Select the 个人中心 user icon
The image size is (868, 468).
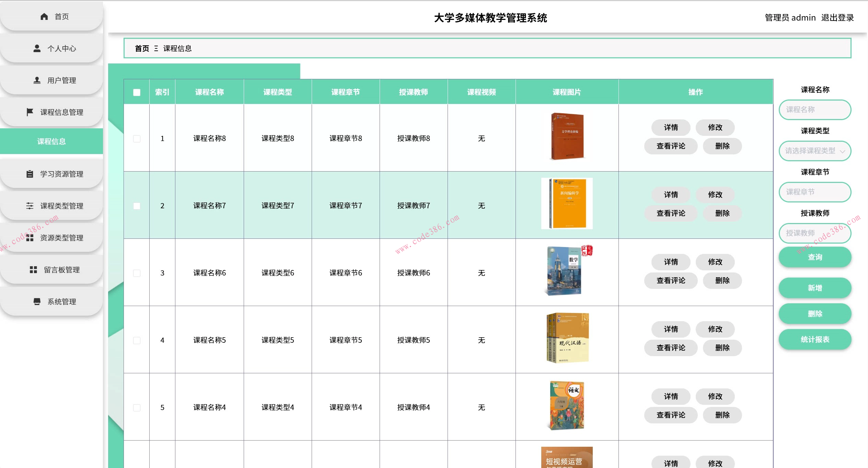(x=37, y=48)
